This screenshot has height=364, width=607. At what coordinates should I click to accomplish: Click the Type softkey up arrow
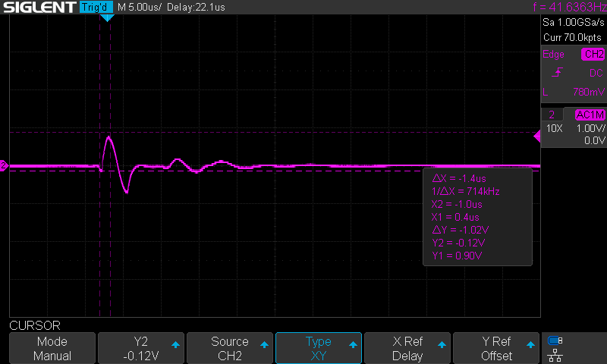tap(353, 344)
